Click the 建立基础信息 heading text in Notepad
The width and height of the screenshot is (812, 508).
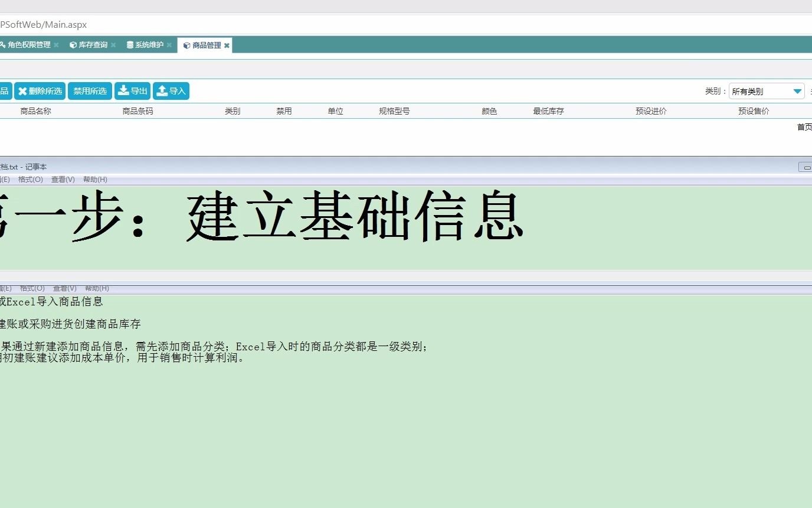pyautogui.click(x=355, y=216)
